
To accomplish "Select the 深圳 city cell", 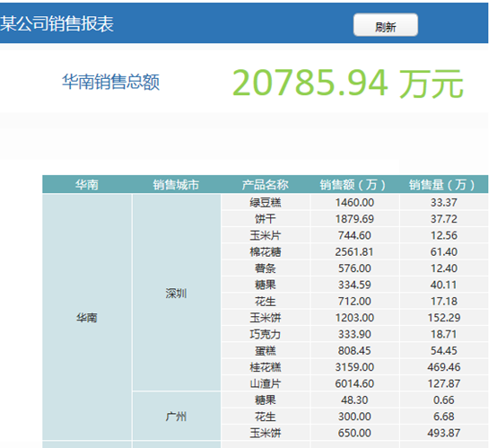I will click(176, 293).
